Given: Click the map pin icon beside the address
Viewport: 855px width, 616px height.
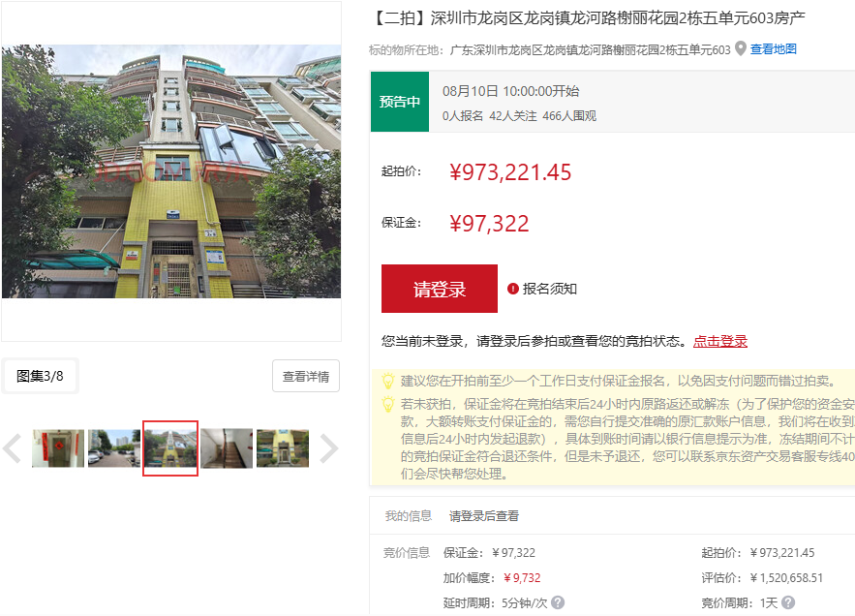Looking at the screenshot, I should tap(741, 49).
